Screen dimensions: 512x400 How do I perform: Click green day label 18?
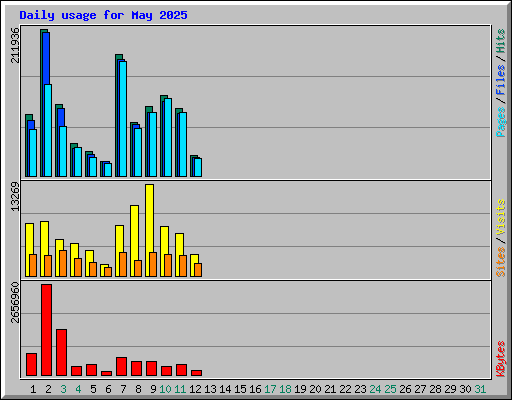(x=285, y=389)
